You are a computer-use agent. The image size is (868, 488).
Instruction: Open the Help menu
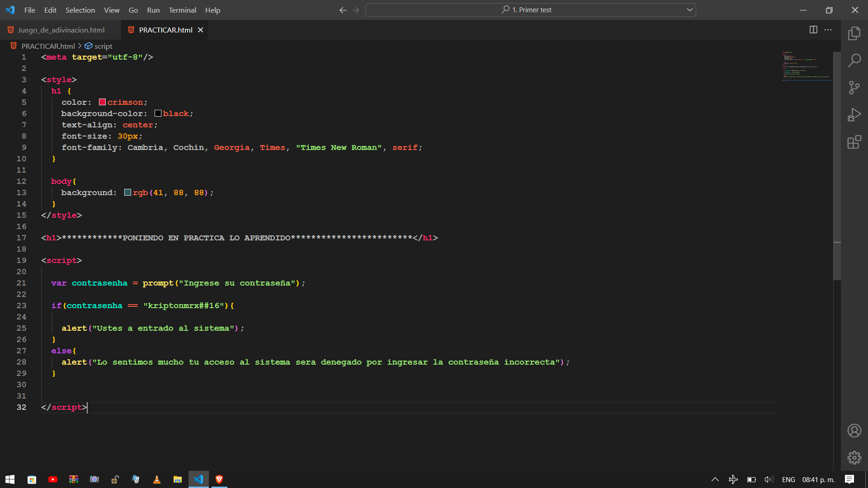pyautogui.click(x=212, y=10)
